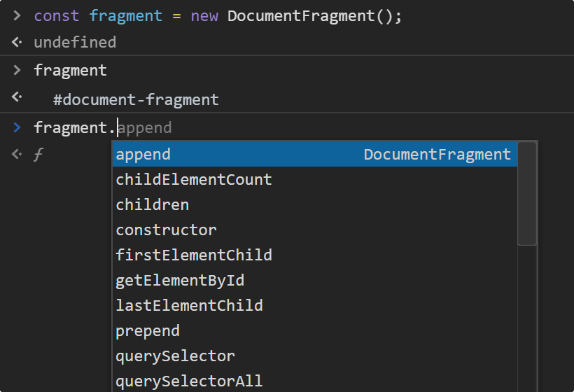This screenshot has height=392, width=574.
Task: Click the autocomplete popup scrollbar thumb
Action: [527, 194]
